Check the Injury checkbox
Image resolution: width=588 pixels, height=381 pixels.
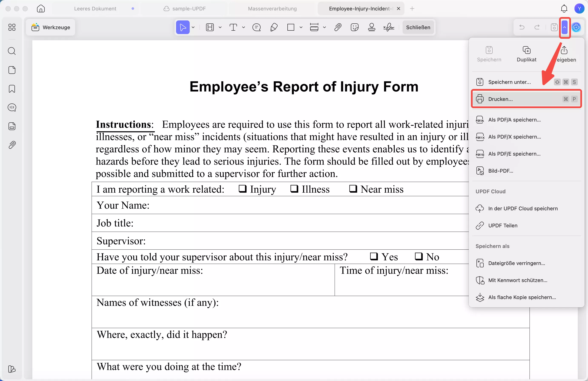tap(242, 189)
